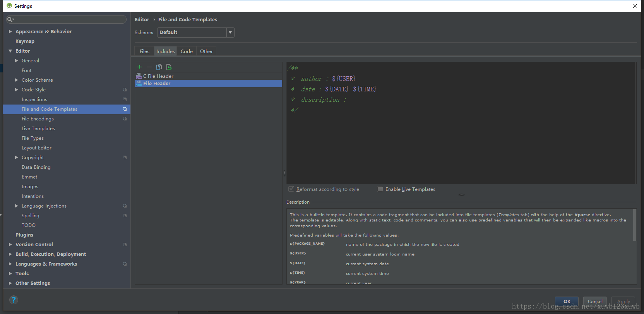This screenshot has height=314, width=644.
Task: Open TODO settings
Action: click(29, 225)
